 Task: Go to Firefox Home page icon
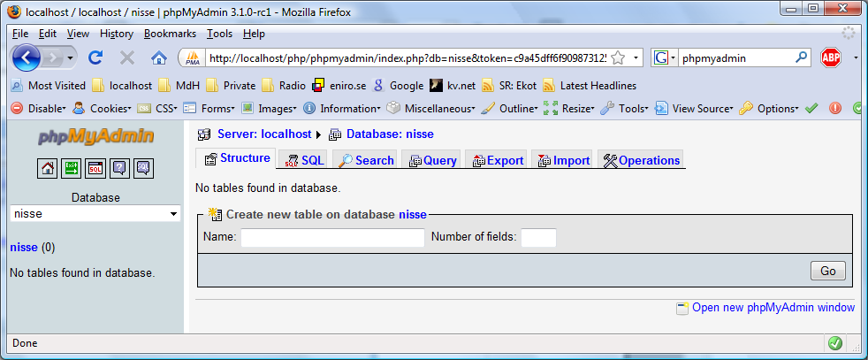tap(159, 57)
